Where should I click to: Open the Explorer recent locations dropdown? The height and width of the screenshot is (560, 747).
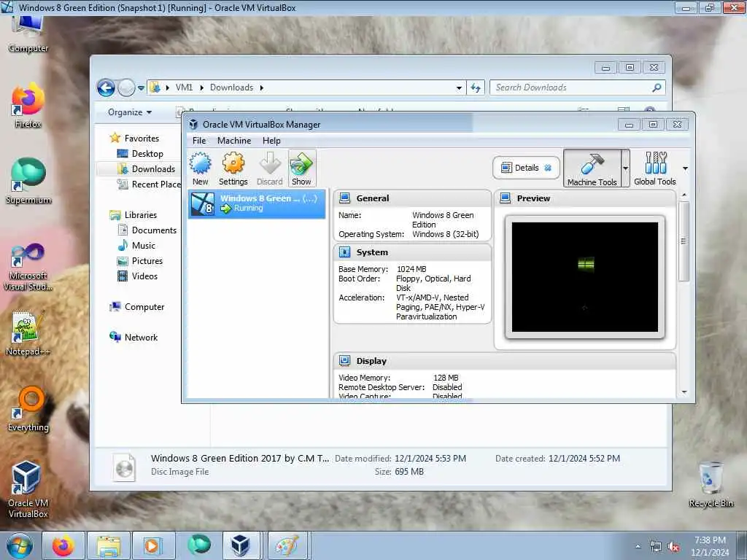141,87
